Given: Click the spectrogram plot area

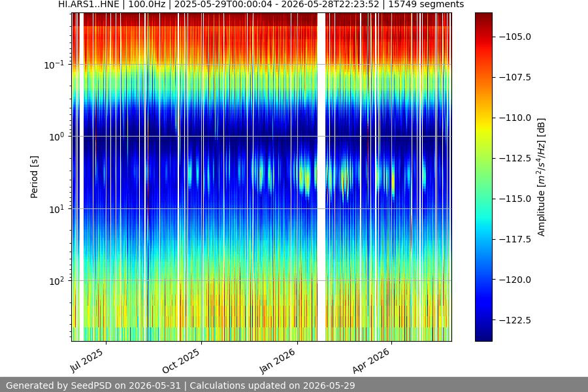Looking at the screenshot, I should pos(261,177).
